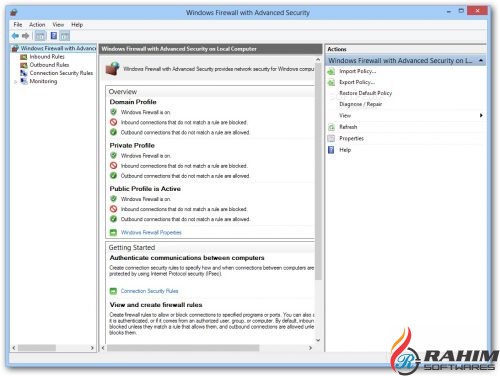Select Monitoring in the tree

43,81
